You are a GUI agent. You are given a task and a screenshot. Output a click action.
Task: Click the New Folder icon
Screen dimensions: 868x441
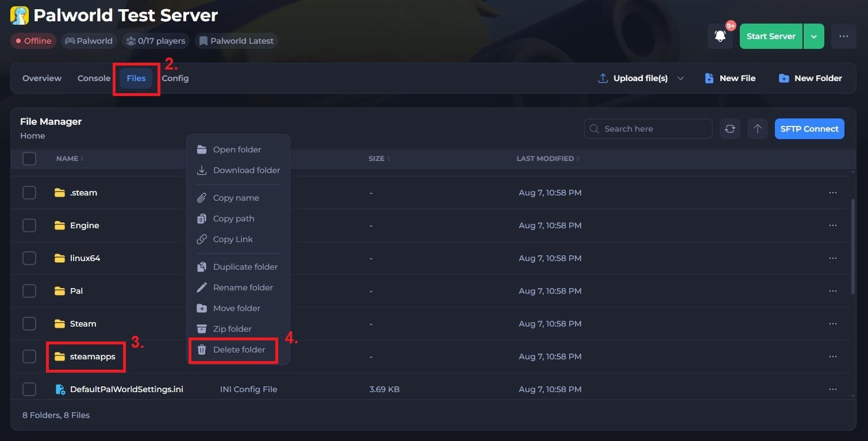[783, 78]
